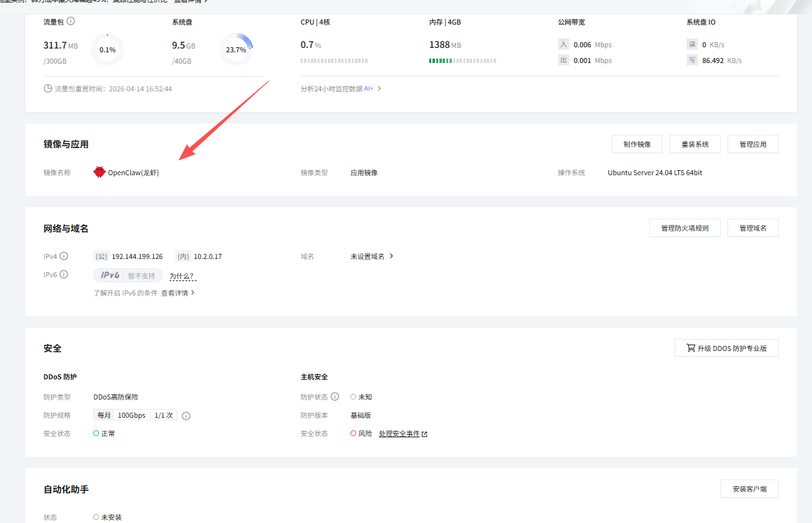
Task: Click the 镜像与应用 section heading
Action: [66, 144]
